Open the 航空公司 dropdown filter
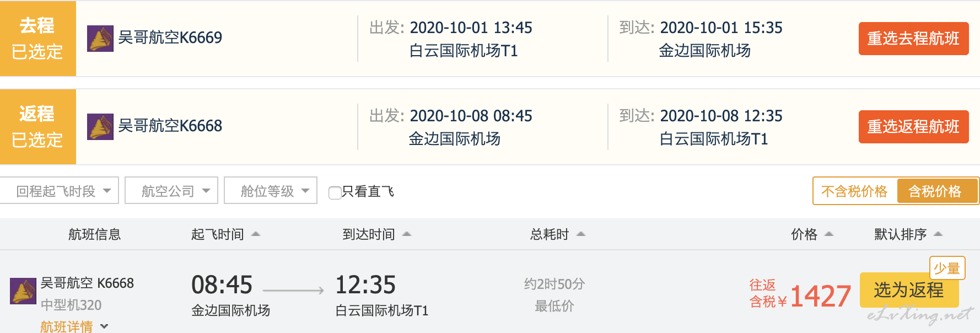Image resolution: width=980 pixels, height=333 pixels. (x=171, y=191)
